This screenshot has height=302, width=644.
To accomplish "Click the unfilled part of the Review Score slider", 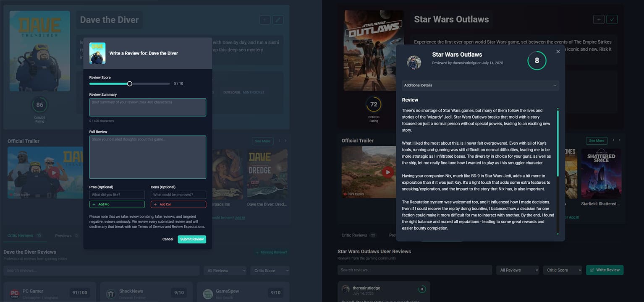I will coord(151,84).
